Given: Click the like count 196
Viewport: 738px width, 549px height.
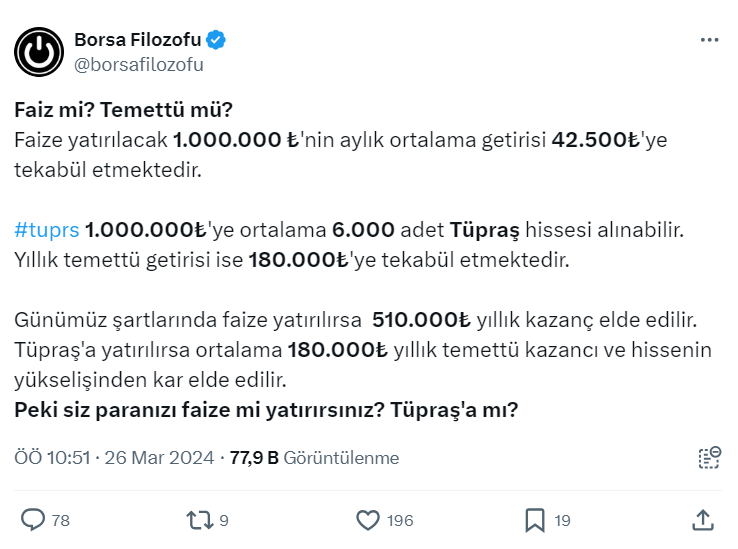Looking at the screenshot, I should [401, 520].
